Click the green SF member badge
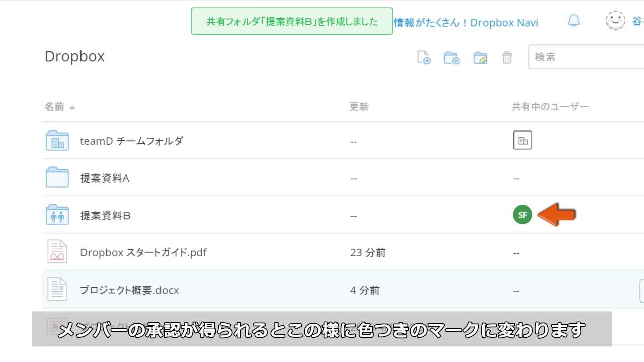Viewport: 644px width, 362px height. pos(522,215)
